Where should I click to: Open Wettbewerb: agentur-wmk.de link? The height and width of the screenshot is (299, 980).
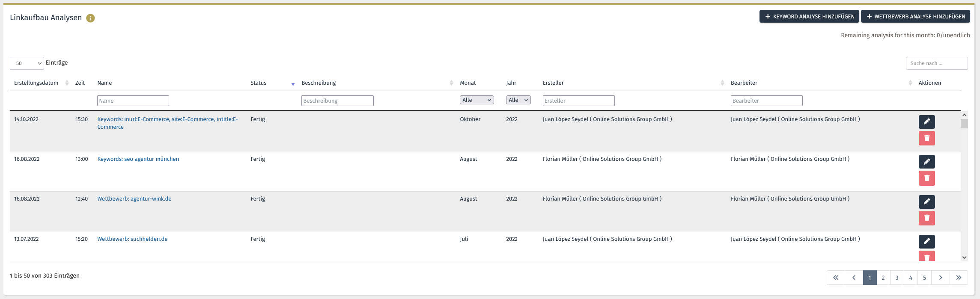tap(134, 199)
